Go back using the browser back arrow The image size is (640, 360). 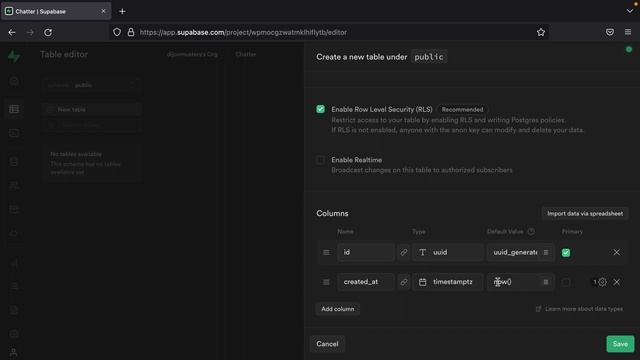12,32
